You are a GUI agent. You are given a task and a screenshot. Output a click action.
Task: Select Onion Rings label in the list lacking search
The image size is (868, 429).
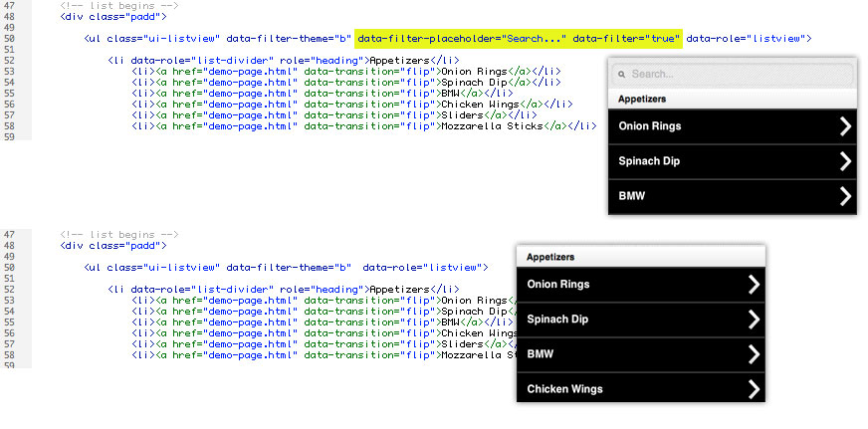coord(558,284)
